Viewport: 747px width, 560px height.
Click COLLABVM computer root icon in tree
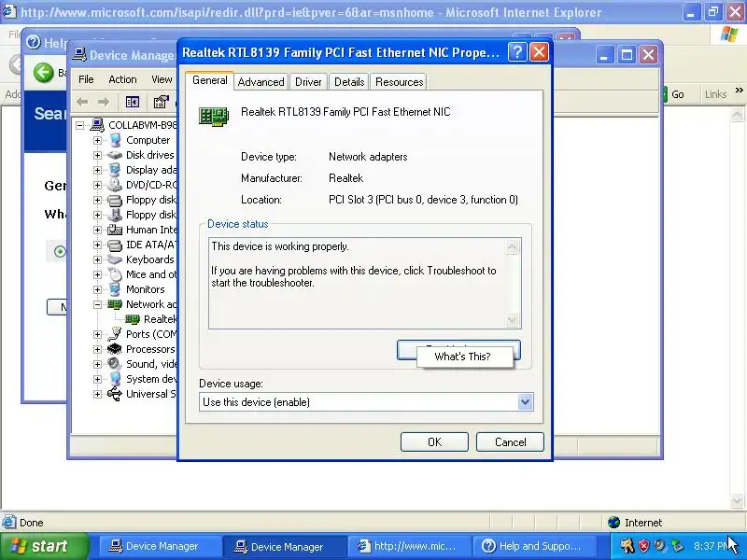[x=97, y=125]
